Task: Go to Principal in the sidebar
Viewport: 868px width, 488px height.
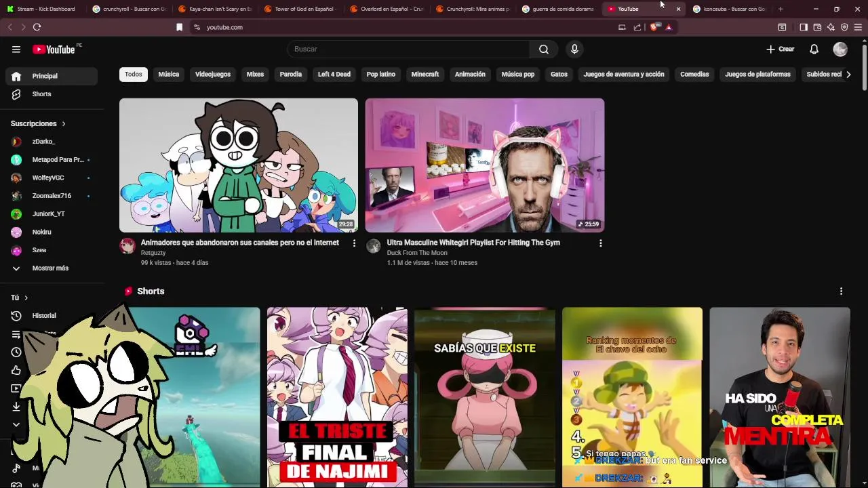Action: pyautogui.click(x=52, y=76)
